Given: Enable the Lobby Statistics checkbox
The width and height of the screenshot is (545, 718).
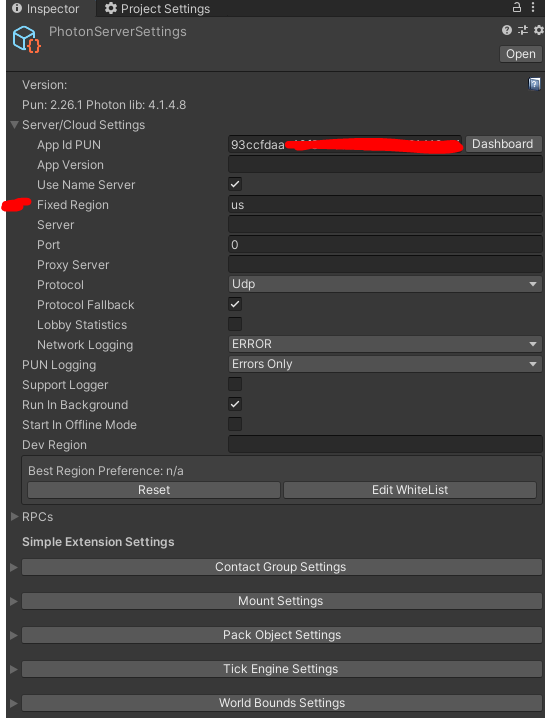Looking at the screenshot, I should click(x=235, y=324).
